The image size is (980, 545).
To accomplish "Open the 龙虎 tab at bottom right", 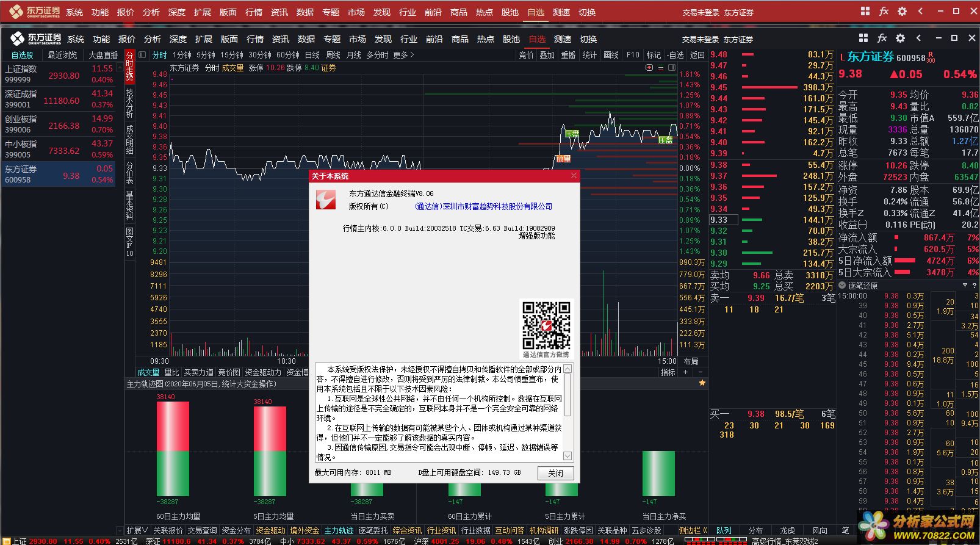I will pos(788,530).
